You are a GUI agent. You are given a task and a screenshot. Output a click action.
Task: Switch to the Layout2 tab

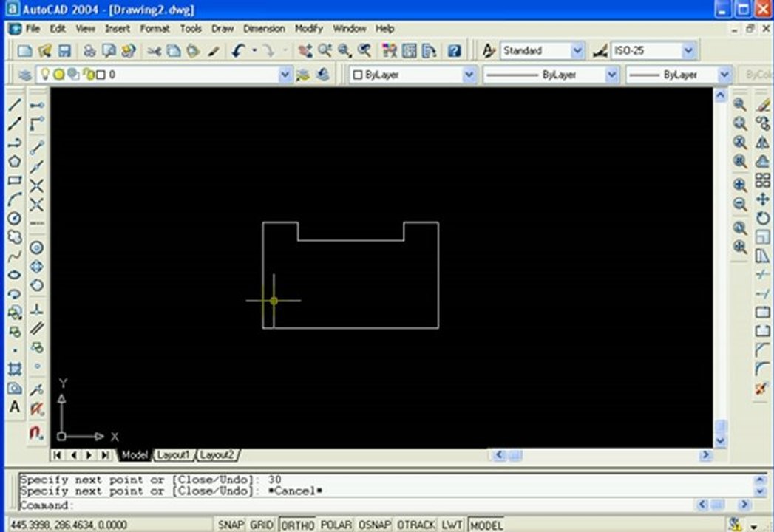217,455
